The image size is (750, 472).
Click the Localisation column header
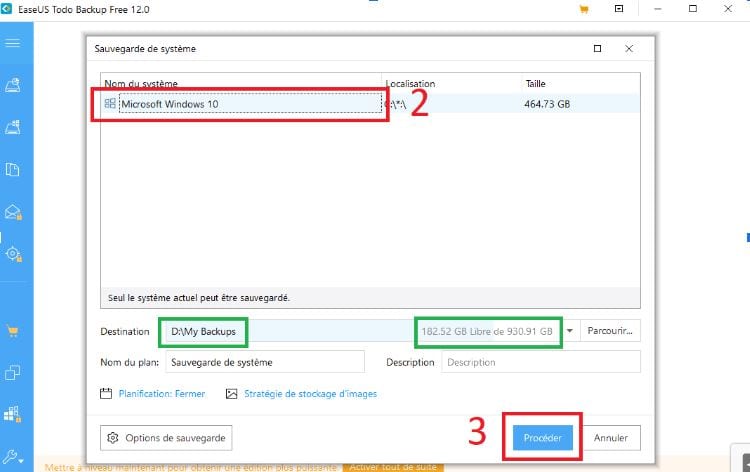tap(410, 84)
